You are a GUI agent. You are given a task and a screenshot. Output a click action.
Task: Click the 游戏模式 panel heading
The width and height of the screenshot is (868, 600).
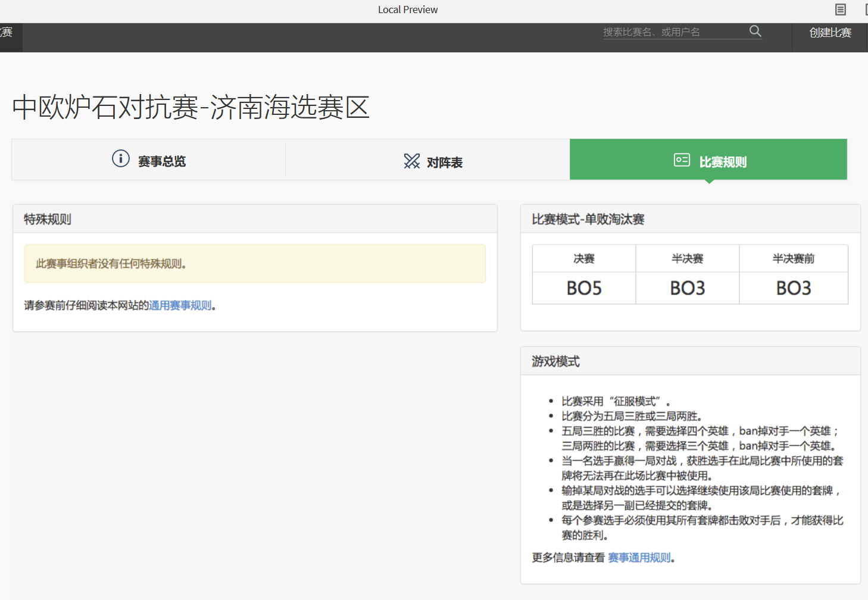(691, 361)
